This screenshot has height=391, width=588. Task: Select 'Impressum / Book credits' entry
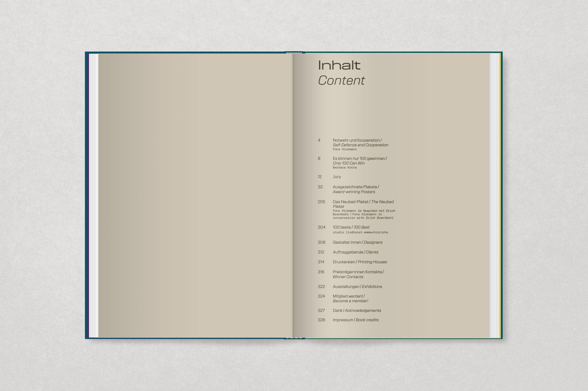pos(356,320)
